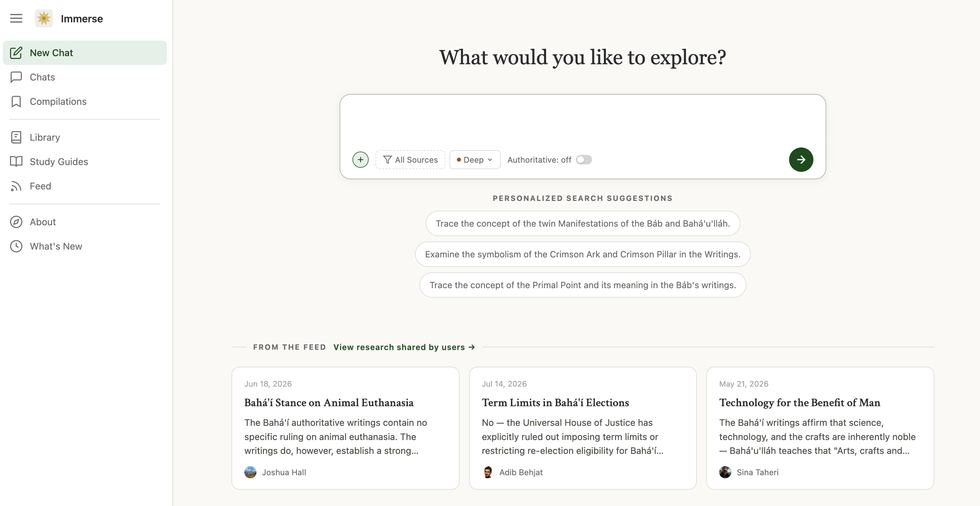
Task: Submit the query with the green arrow button
Action: 801,160
